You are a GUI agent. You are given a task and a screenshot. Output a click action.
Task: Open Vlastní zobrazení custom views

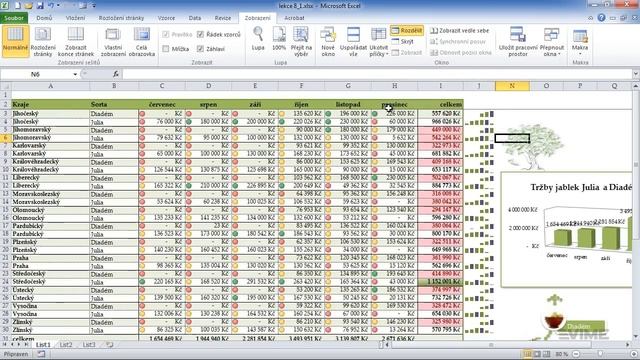pyautogui.click(x=113, y=41)
